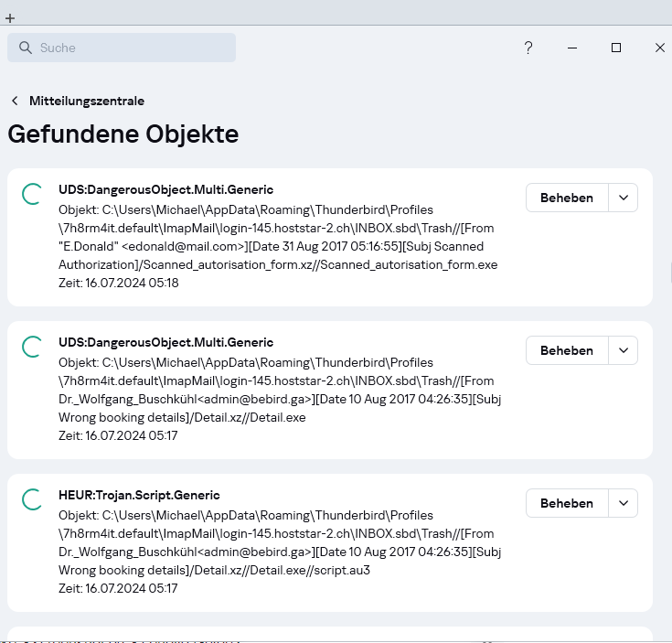Click the help question mark icon
This screenshot has height=643, width=672.
pyautogui.click(x=528, y=48)
